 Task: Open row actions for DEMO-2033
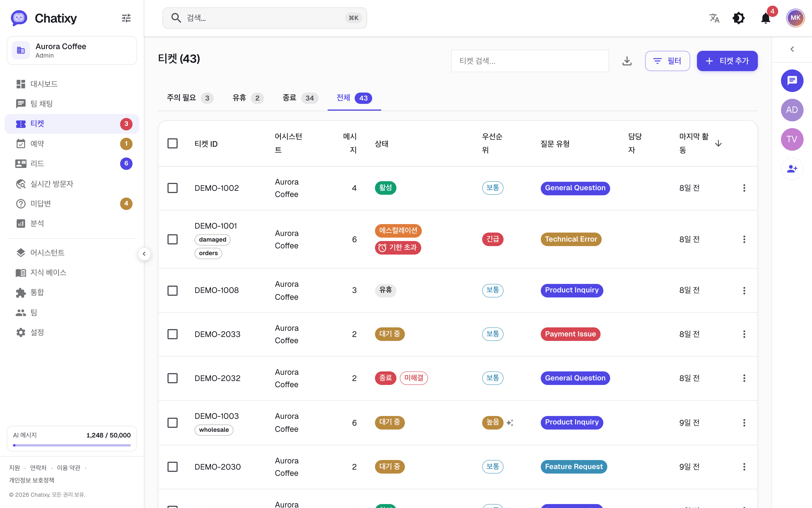744,334
